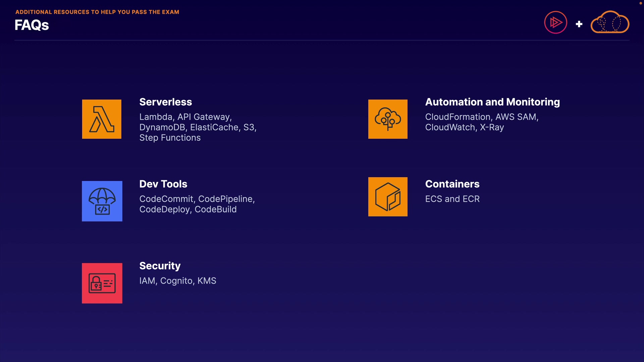Viewport: 644px width, 362px height.
Task: Click the orange cloud guru logo
Action: coord(610,22)
